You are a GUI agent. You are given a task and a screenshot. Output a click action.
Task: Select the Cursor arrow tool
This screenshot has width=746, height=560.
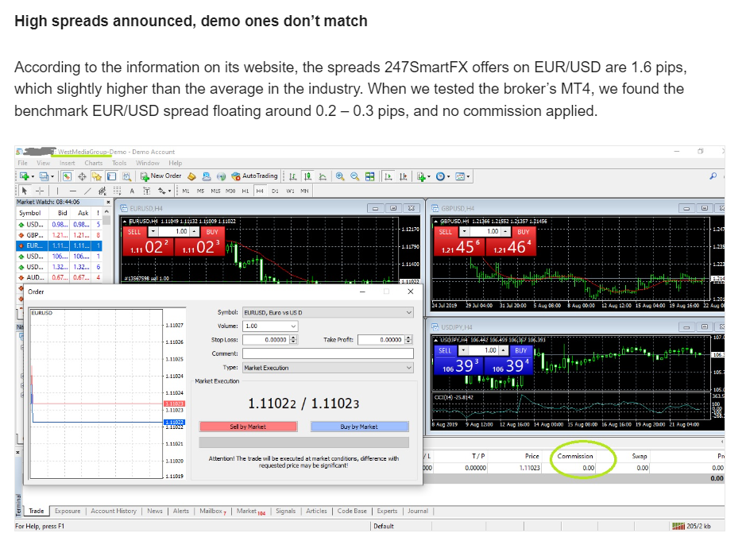(25, 191)
